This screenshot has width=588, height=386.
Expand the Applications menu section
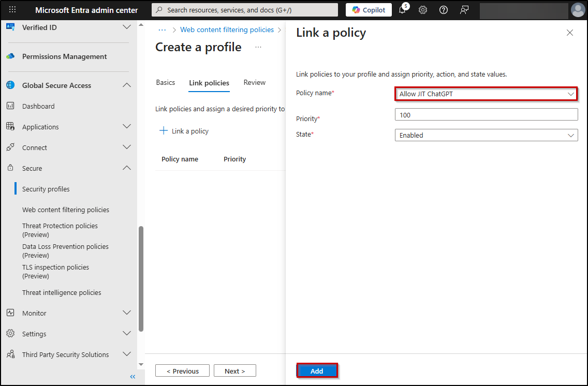126,127
